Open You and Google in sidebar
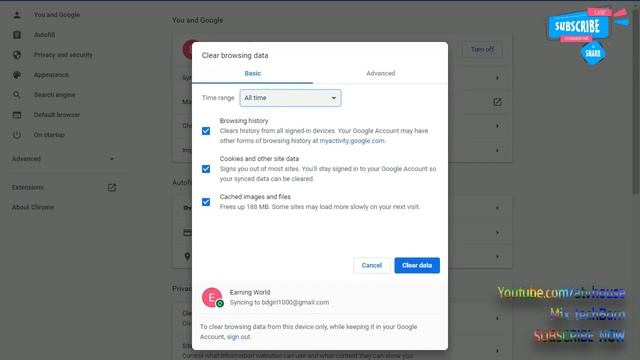Viewport: 640px width, 360px height. click(x=57, y=15)
